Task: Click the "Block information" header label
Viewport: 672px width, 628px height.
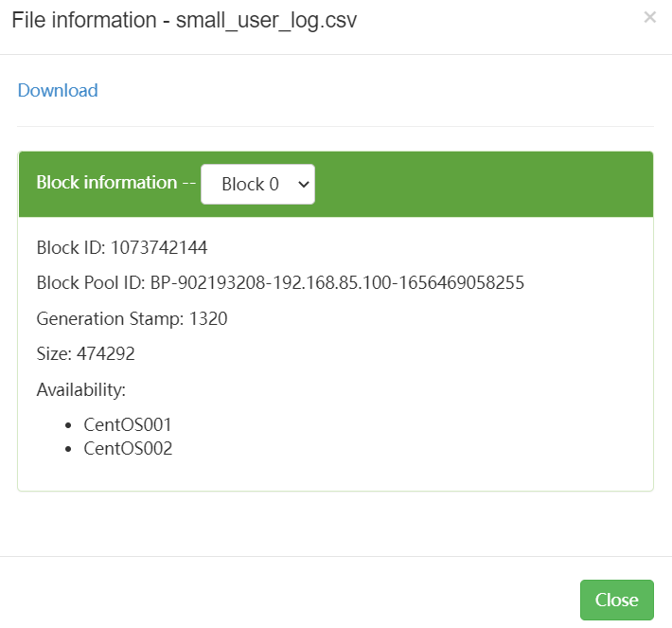Action: click(106, 183)
